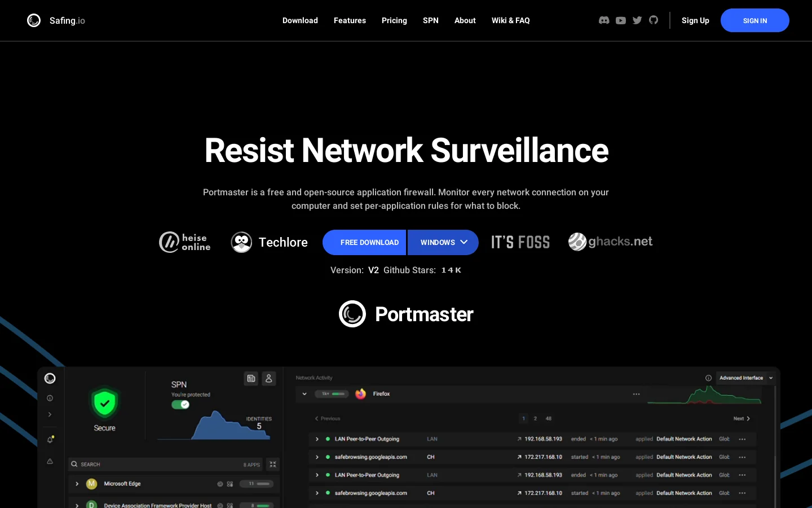The image size is (812, 508).
Task: Click the blue SIGN IN button
Action: [755, 20]
